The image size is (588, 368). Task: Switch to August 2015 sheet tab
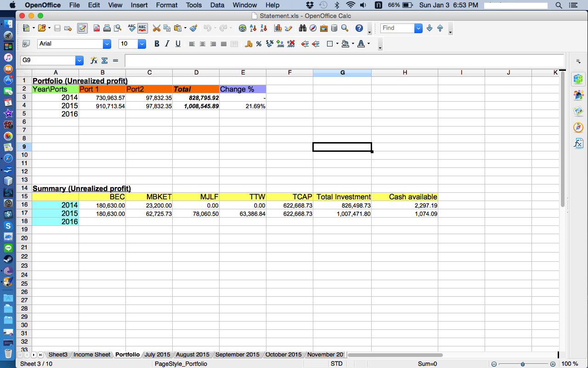coord(192,355)
